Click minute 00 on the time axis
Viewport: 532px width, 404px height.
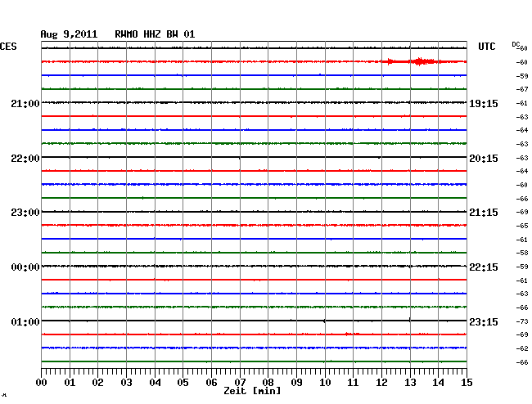click(42, 382)
